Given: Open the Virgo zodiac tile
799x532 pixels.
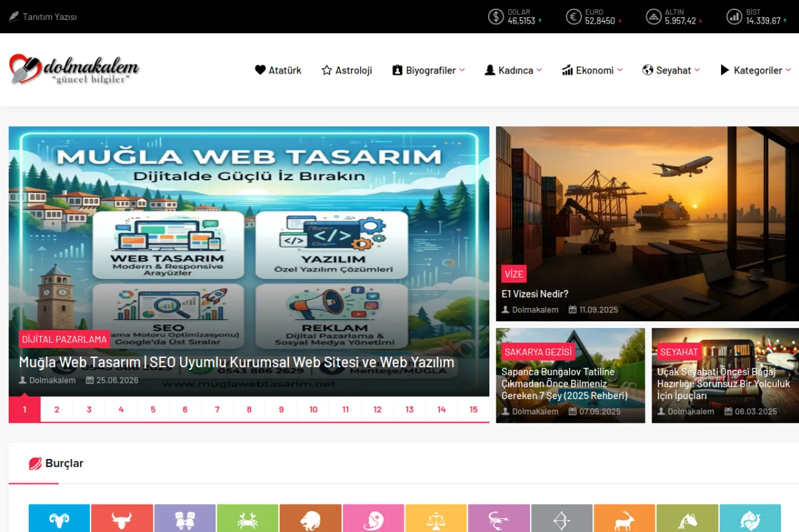Looking at the screenshot, I should tap(373, 518).
